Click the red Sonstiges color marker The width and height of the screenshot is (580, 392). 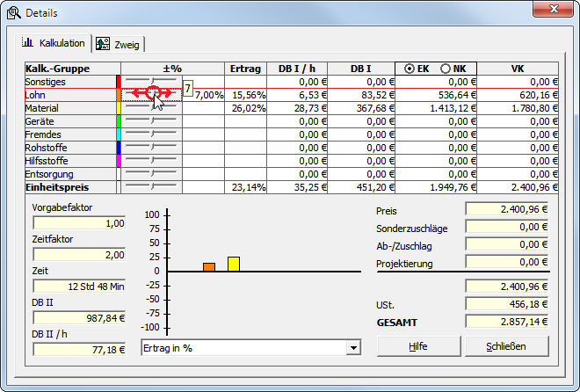click(119, 82)
